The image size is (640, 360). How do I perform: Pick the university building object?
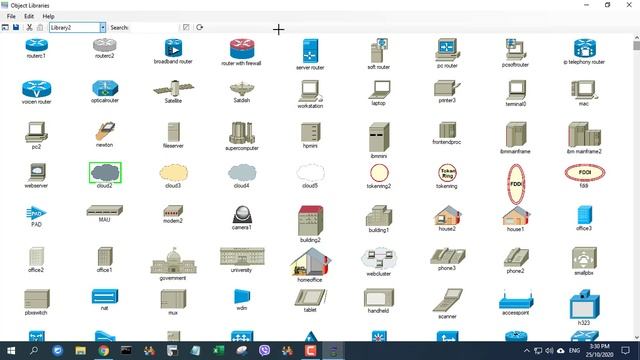tap(242, 256)
